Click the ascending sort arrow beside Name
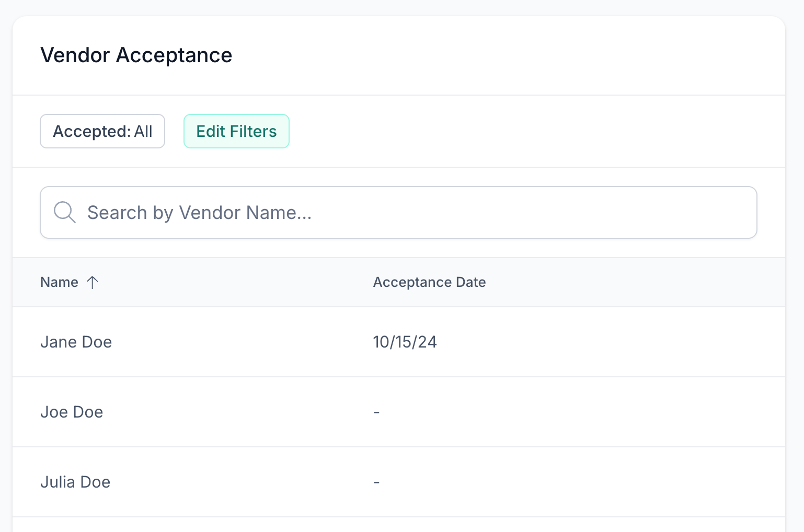Screen dimensions: 804x532 [93, 283]
